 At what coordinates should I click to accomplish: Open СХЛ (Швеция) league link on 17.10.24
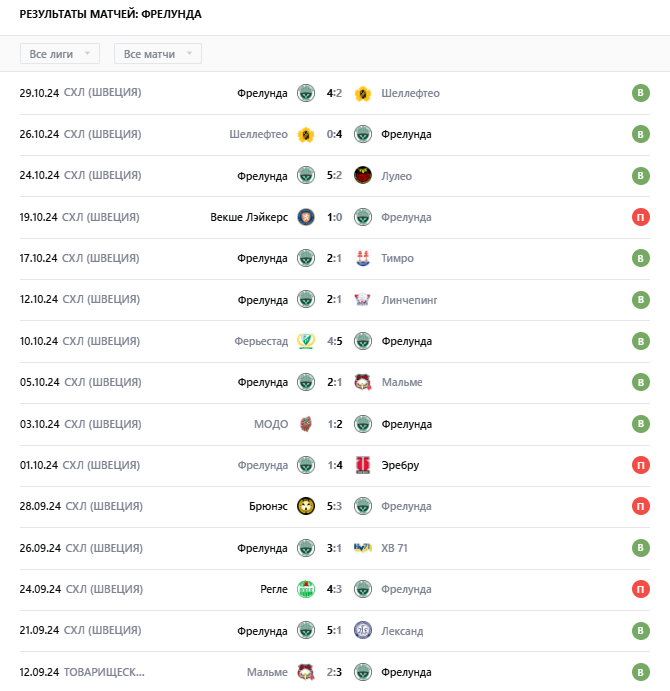(101, 258)
